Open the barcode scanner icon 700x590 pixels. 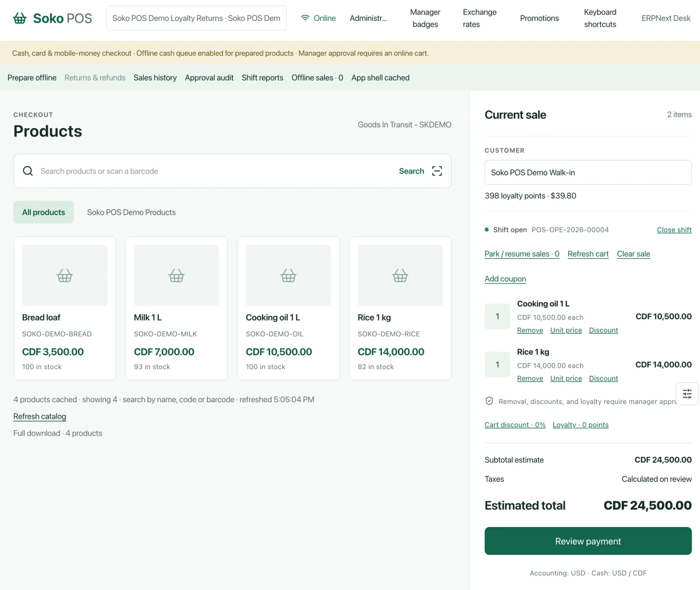click(x=437, y=171)
